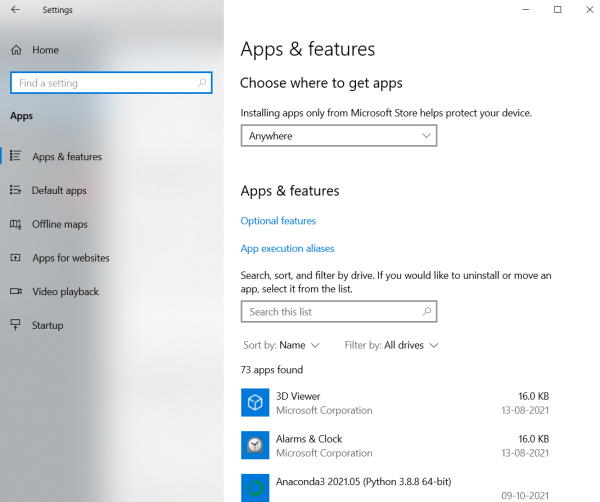Click the back arrow icon in Settings
The height and width of the screenshot is (502, 600).
click(16, 10)
